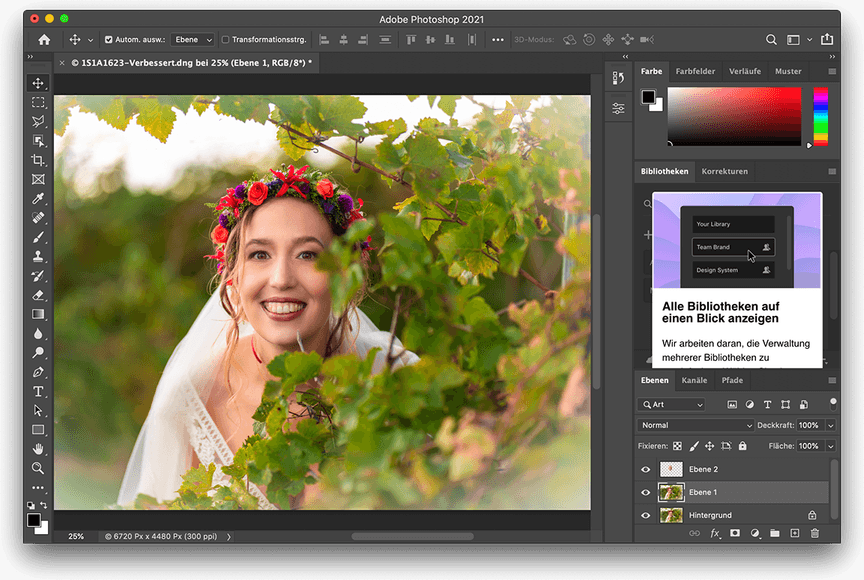The height and width of the screenshot is (580, 864).
Task: Create a new layer with plus icon
Action: (795, 533)
